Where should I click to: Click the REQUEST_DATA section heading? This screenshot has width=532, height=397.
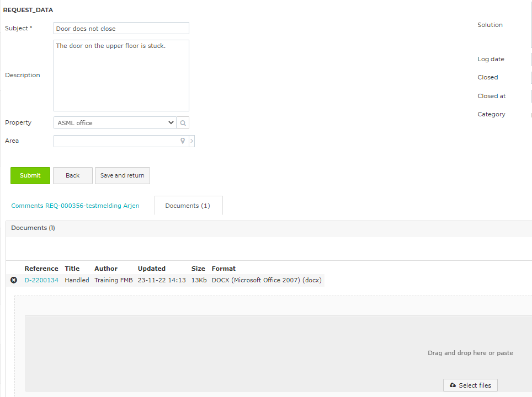click(x=28, y=10)
